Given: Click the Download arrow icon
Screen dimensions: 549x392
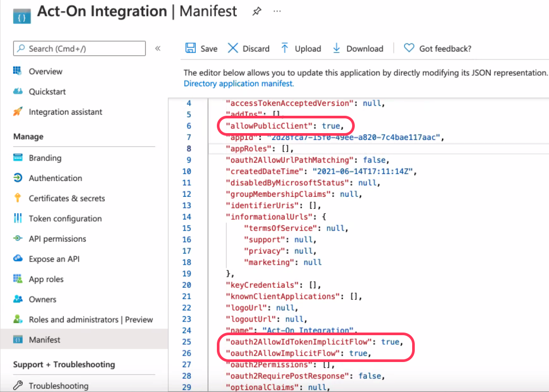Looking at the screenshot, I should point(336,48).
